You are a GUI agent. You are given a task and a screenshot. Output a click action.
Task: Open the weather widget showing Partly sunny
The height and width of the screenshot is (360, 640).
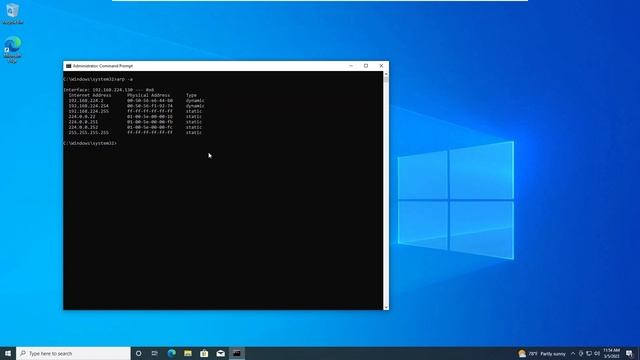coord(542,353)
